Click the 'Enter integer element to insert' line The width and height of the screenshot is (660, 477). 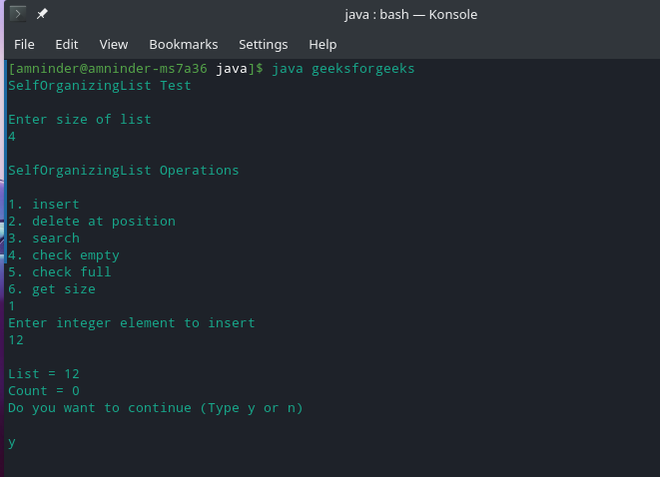click(131, 323)
